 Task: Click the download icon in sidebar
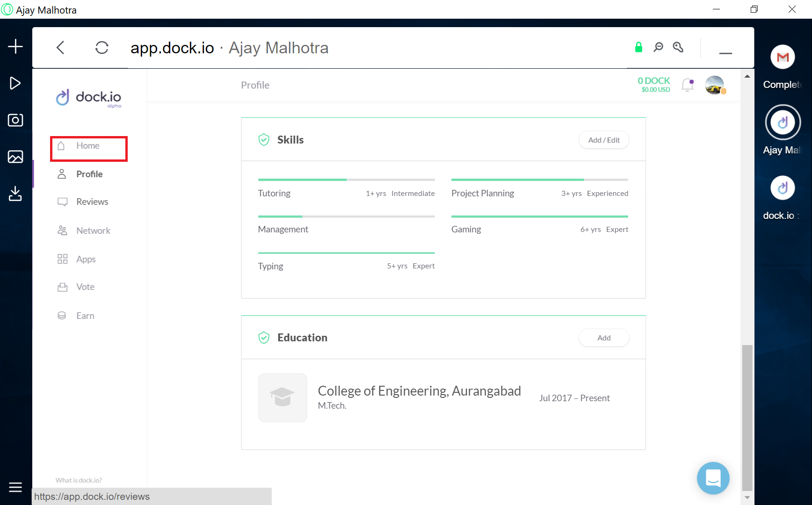point(15,193)
